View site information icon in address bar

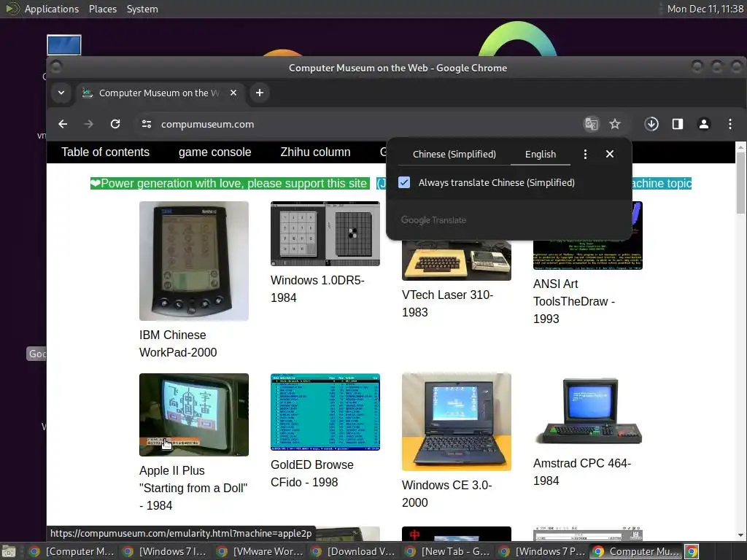click(146, 124)
